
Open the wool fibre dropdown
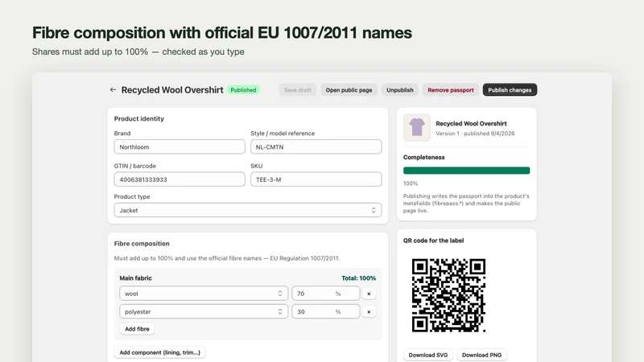pyautogui.click(x=204, y=294)
